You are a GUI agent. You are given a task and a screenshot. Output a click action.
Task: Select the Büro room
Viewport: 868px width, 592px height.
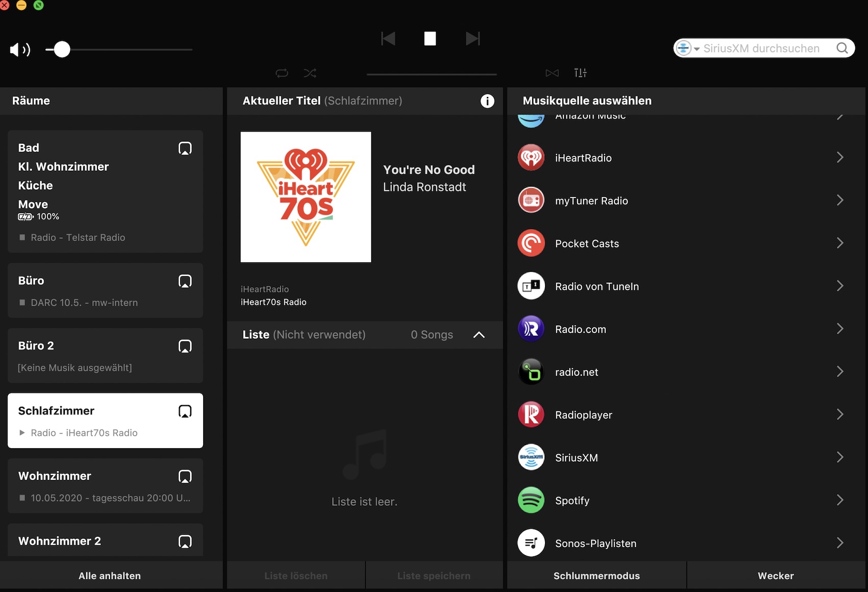105,290
